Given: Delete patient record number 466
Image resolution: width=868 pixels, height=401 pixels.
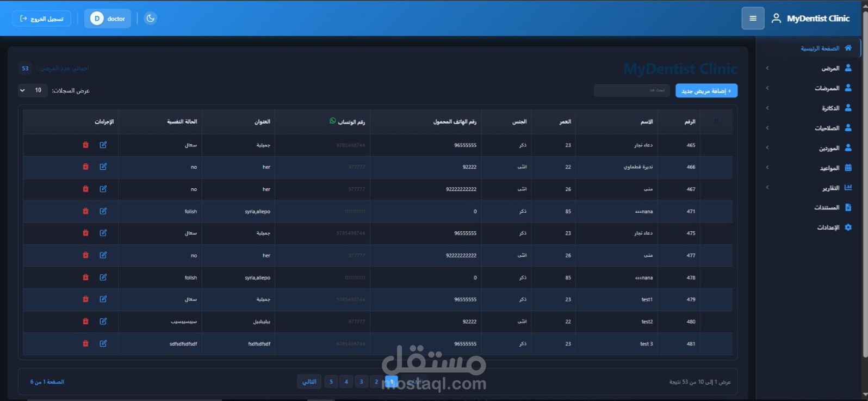Looking at the screenshot, I should pyautogui.click(x=85, y=166).
